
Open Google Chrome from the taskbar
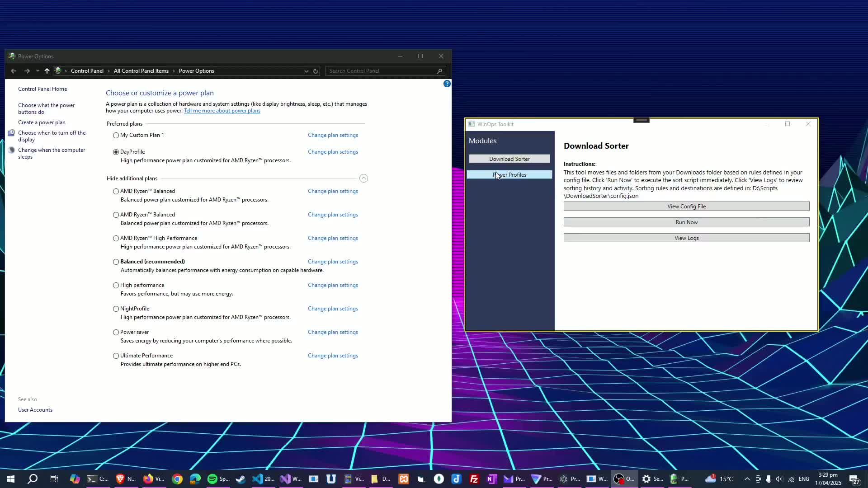177,479
